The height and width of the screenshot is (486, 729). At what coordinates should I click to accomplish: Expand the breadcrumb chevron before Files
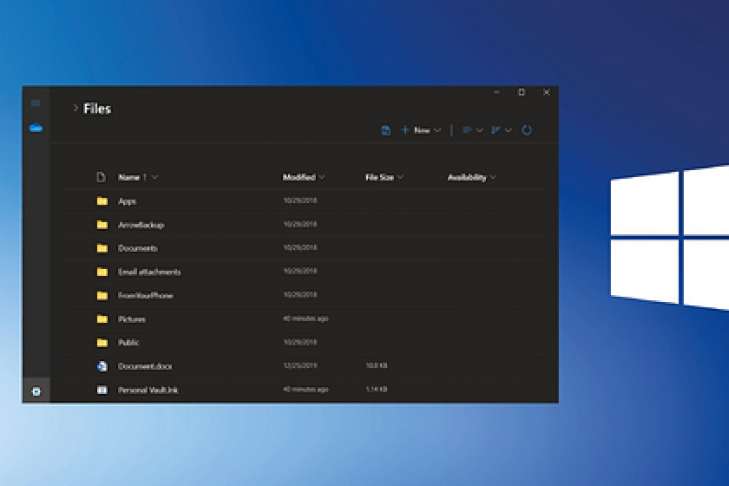point(75,108)
